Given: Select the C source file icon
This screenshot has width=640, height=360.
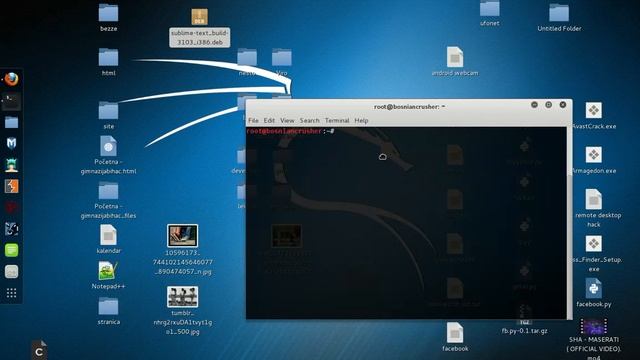Looking at the screenshot, I should coord(39,350).
